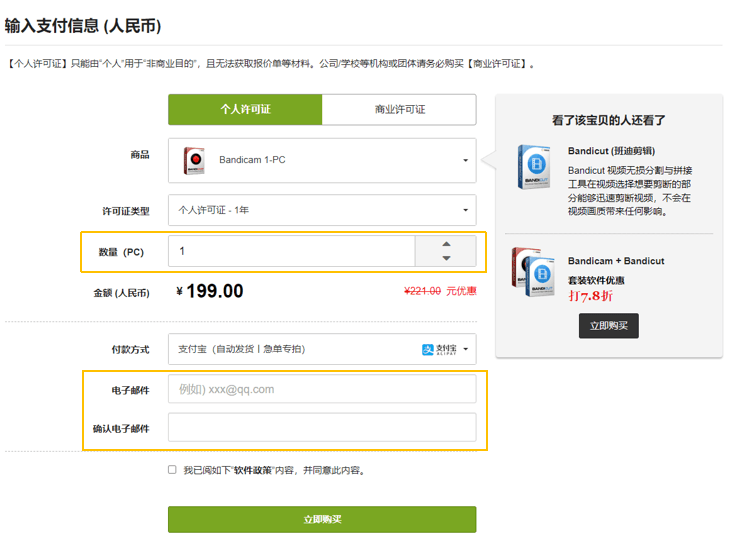Click the 数量 (PC) number input field

(291, 251)
